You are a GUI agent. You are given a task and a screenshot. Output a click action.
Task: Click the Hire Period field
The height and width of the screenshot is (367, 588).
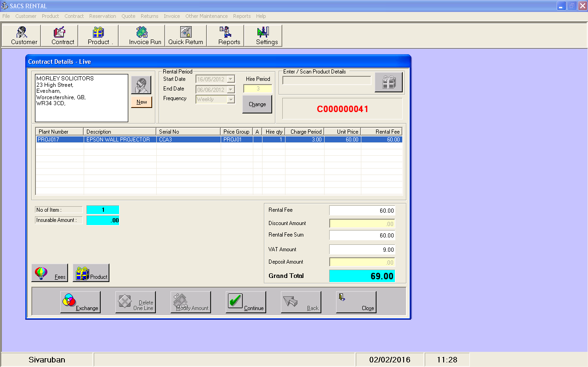(258, 89)
